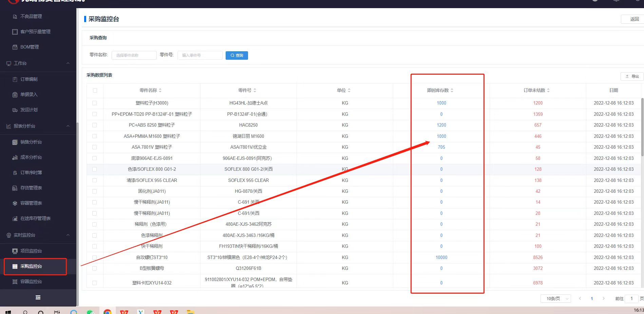The width and height of the screenshot is (644, 314).
Task: Check the row for PC+ABS 8250 塑料粒子
Action: [x=95, y=125]
